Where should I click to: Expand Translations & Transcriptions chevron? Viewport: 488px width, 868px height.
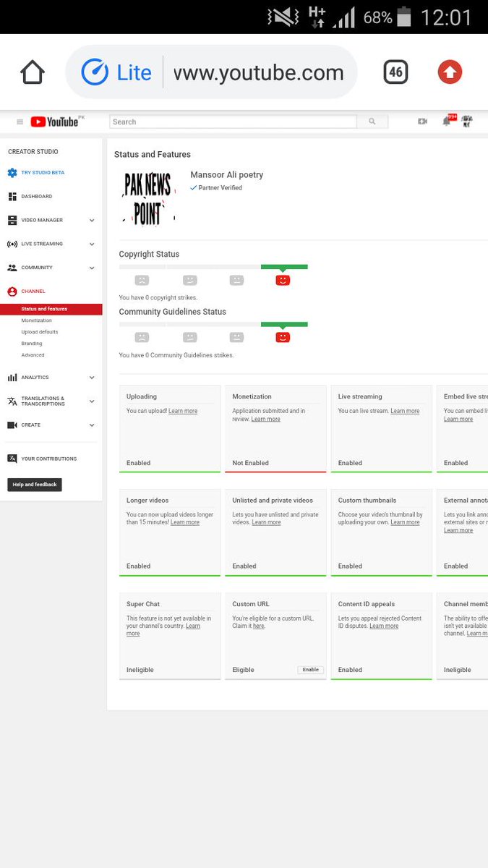pos(92,401)
